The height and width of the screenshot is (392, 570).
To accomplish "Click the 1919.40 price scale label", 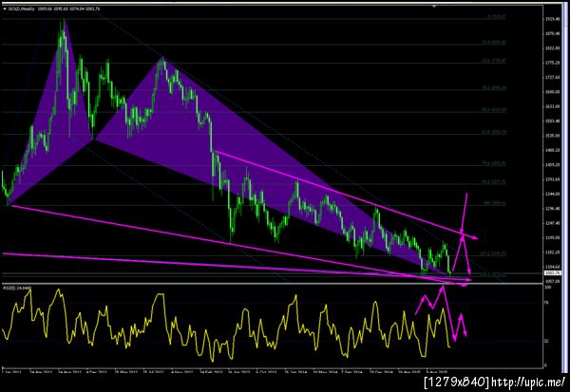I will pyautogui.click(x=552, y=19).
